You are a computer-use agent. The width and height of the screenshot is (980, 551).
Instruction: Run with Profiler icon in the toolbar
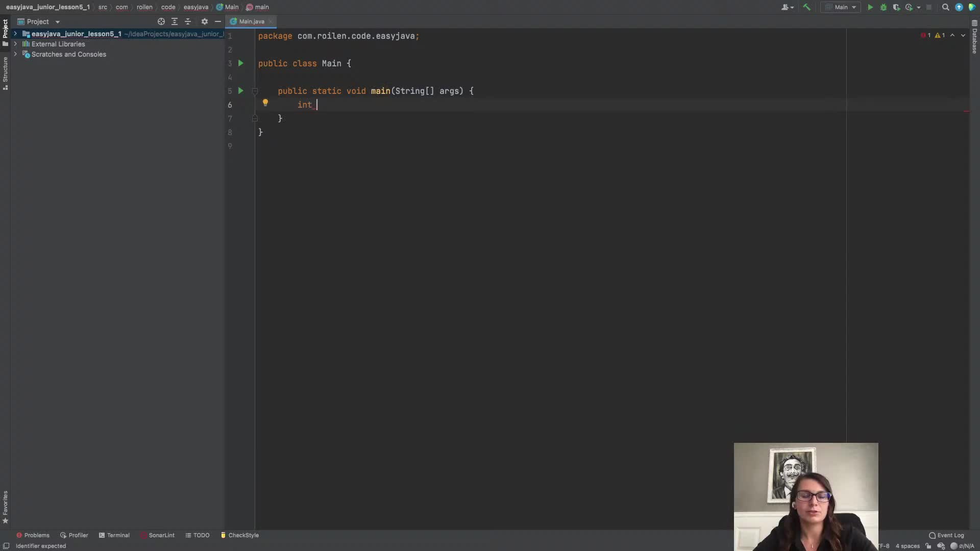click(909, 7)
